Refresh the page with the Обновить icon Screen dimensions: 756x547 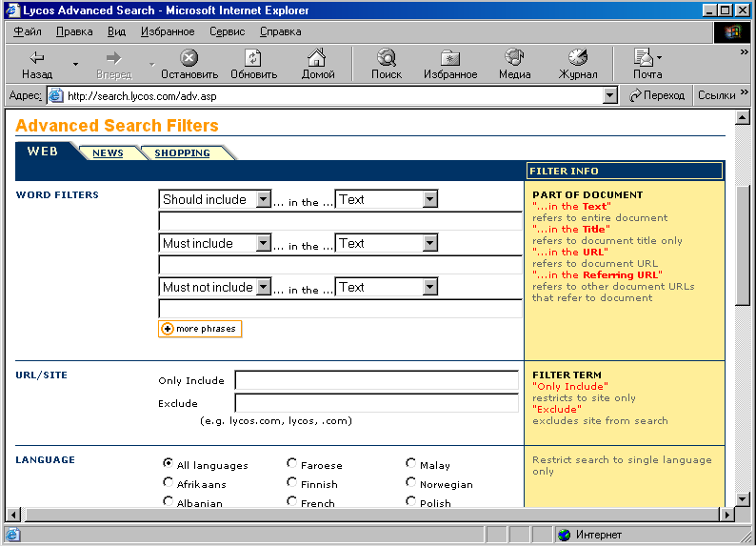(x=253, y=58)
